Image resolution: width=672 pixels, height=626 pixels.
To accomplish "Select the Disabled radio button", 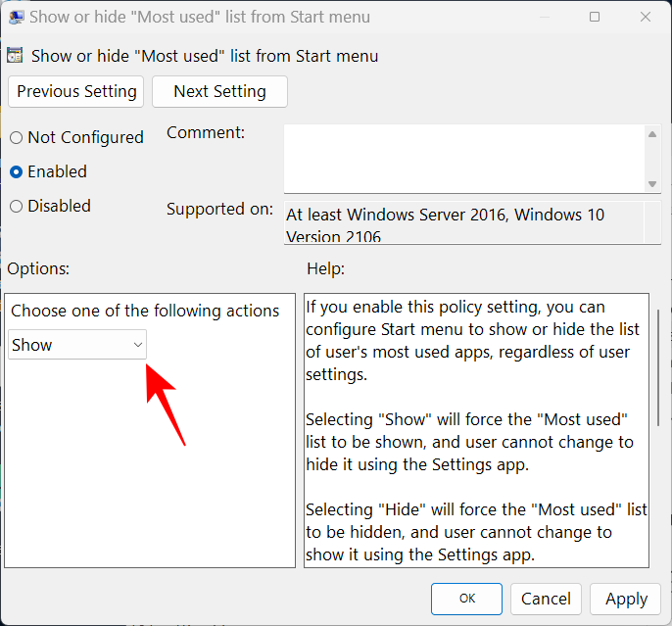I will 16,206.
